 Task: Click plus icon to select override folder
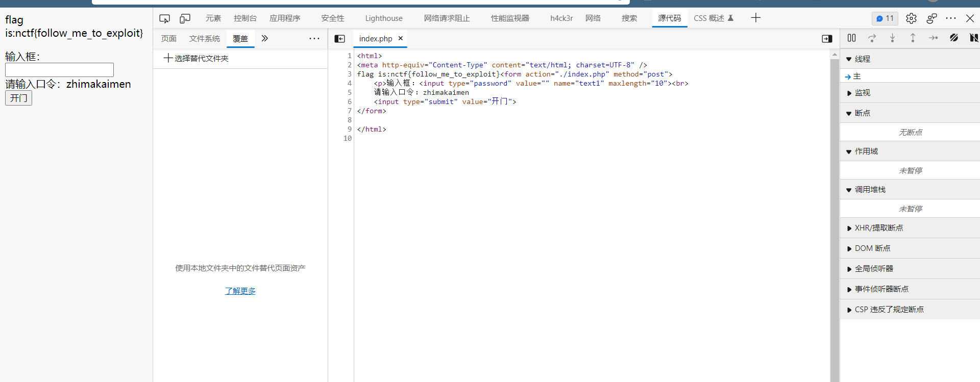click(x=168, y=58)
